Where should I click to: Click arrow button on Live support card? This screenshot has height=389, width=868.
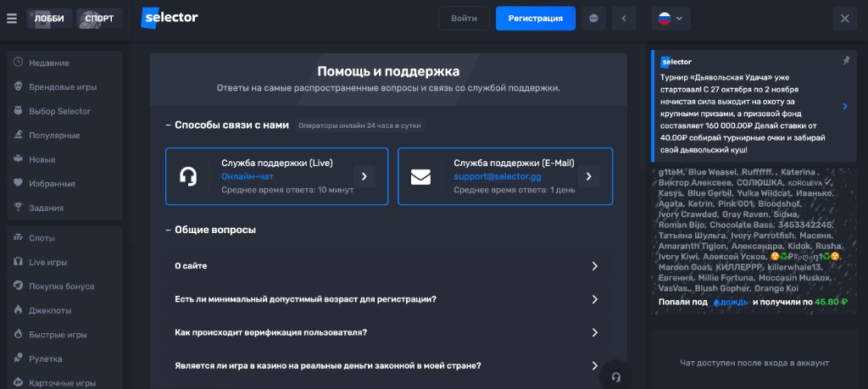(364, 176)
